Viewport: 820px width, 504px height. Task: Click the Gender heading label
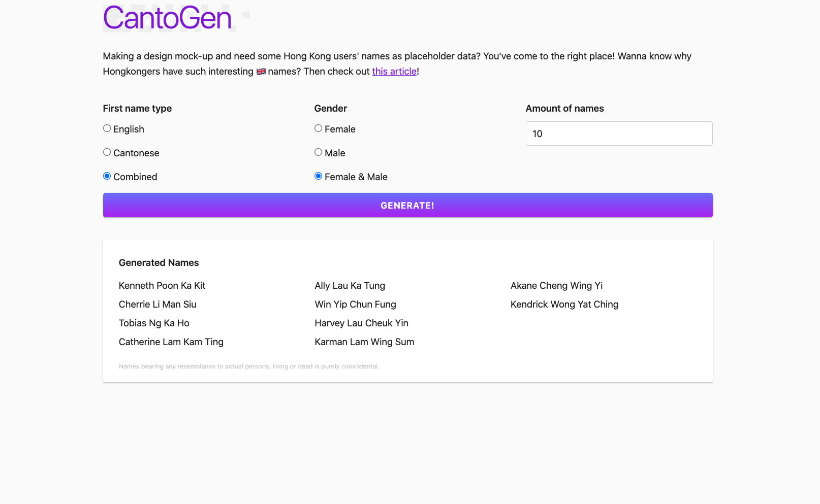click(331, 109)
